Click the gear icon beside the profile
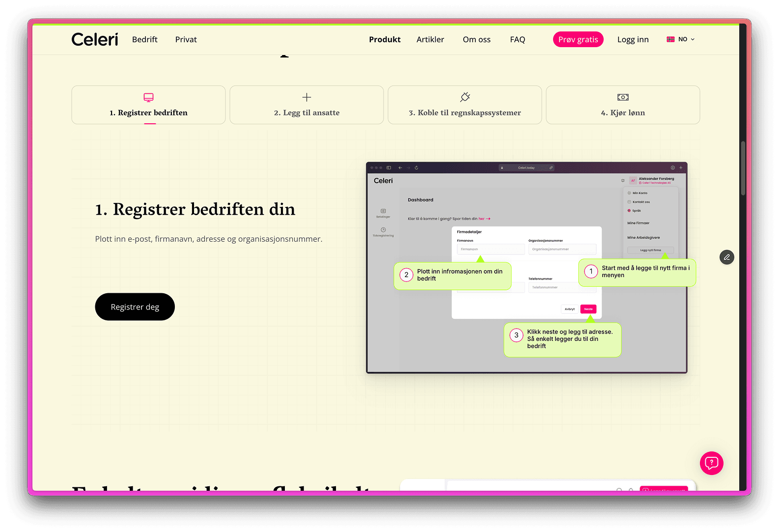 [623, 181]
